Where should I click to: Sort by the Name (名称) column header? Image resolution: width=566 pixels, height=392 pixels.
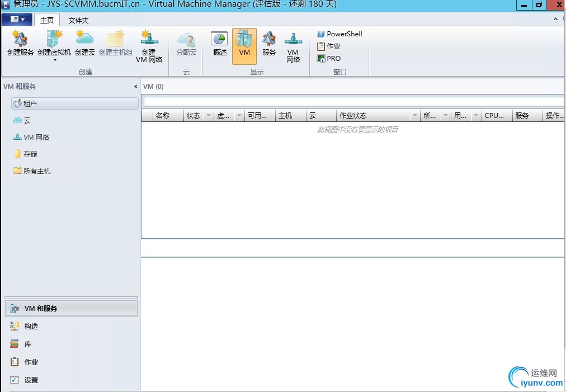point(168,116)
